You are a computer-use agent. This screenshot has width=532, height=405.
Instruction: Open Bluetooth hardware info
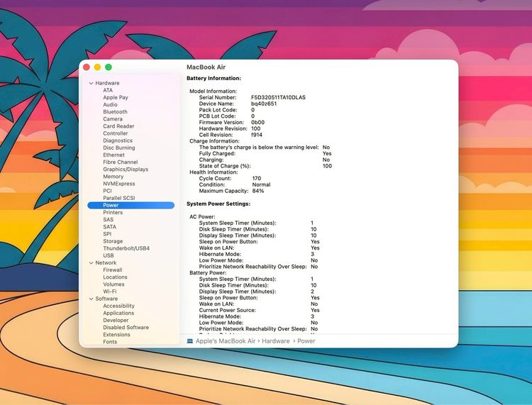point(116,111)
